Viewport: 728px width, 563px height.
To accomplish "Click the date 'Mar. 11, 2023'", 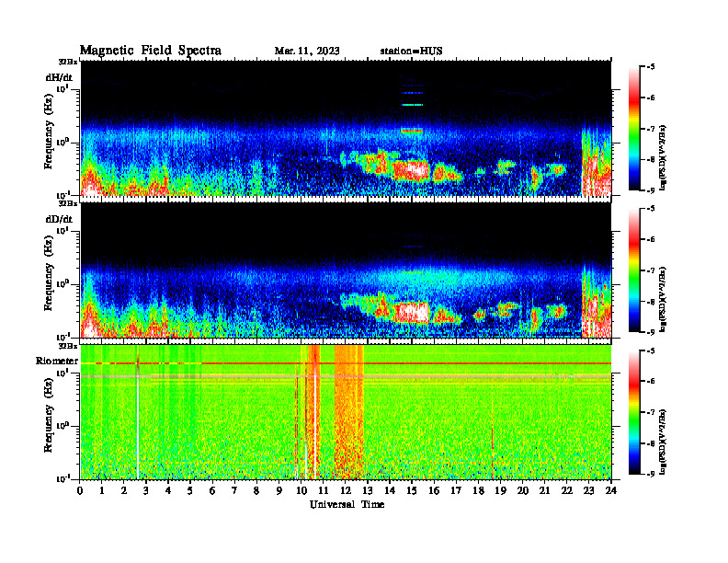I will pos(307,52).
